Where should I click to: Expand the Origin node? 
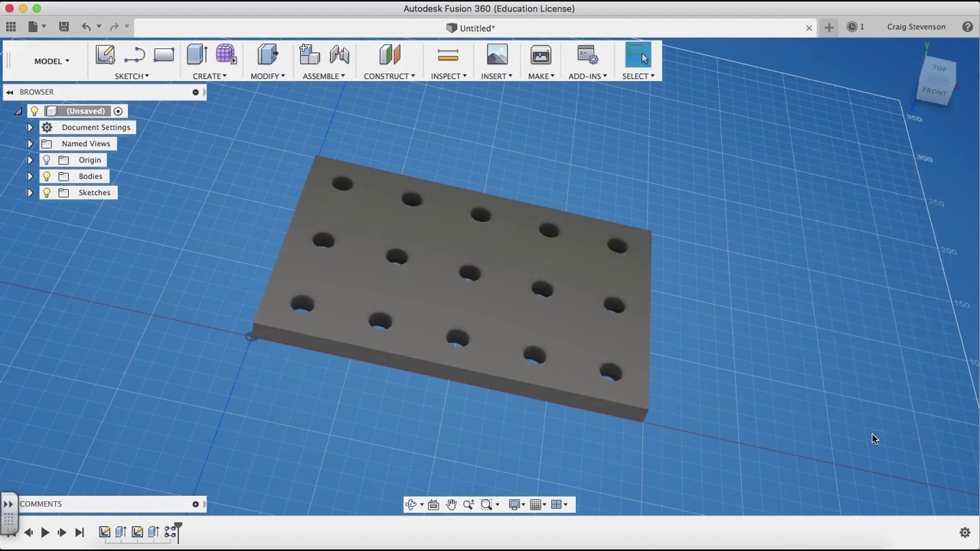coord(30,160)
